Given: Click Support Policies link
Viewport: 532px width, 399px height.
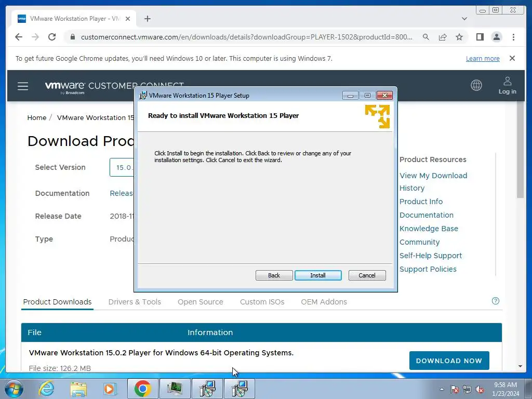Looking at the screenshot, I should tap(428, 270).
